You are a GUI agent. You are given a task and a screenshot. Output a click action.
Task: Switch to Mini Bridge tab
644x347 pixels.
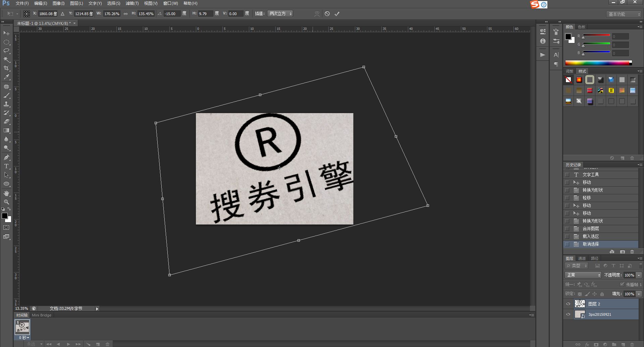[42, 315]
